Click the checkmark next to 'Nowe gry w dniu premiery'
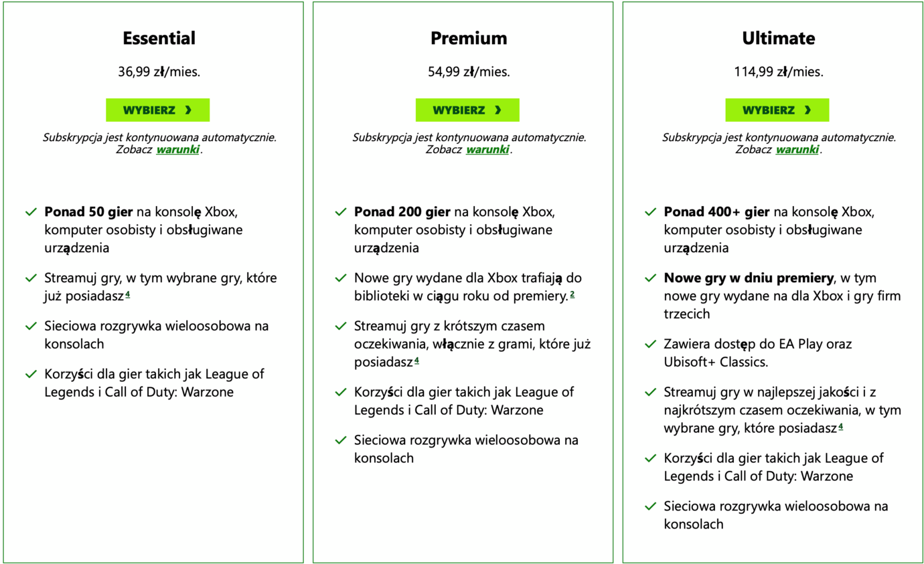Image resolution: width=924 pixels, height=564 pixels. [x=650, y=278]
